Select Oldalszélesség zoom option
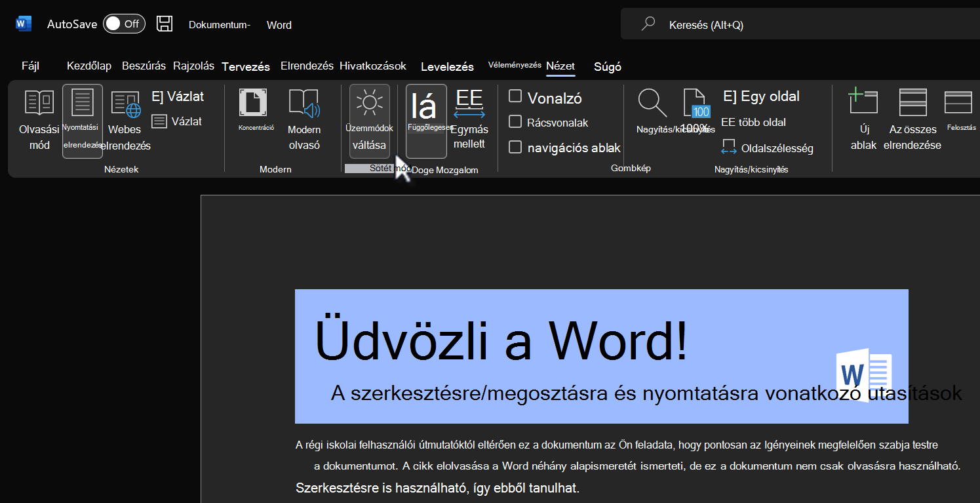 tap(767, 148)
